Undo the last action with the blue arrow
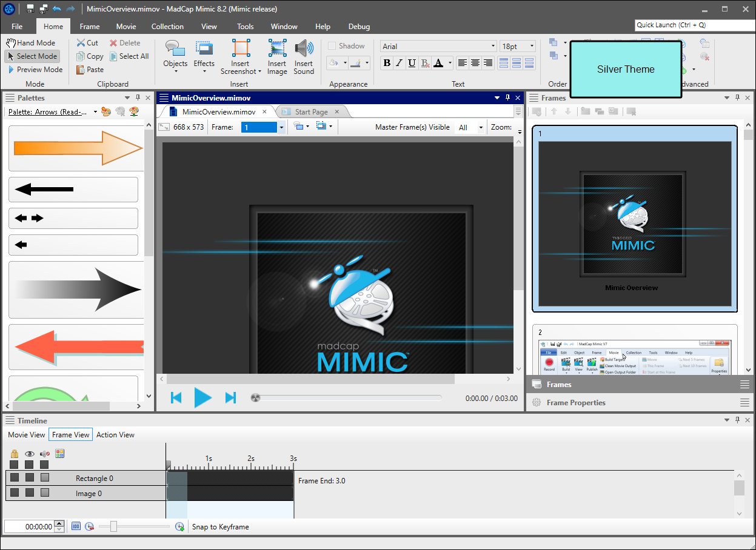Image resolution: width=756 pixels, height=550 pixels. pos(57,8)
